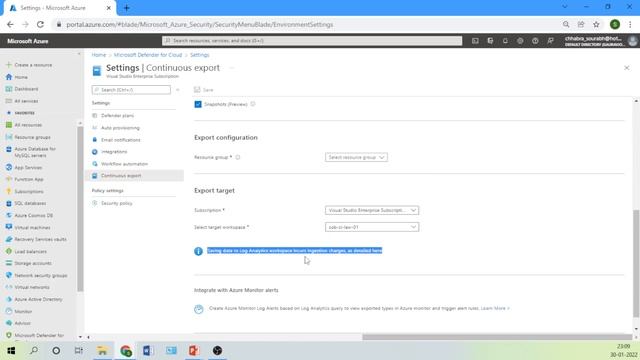The height and width of the screenshot is (360, 640).
Task: Open Azure Database for MySQL servers
Action: pyautogui.click(x=35, y=152)
